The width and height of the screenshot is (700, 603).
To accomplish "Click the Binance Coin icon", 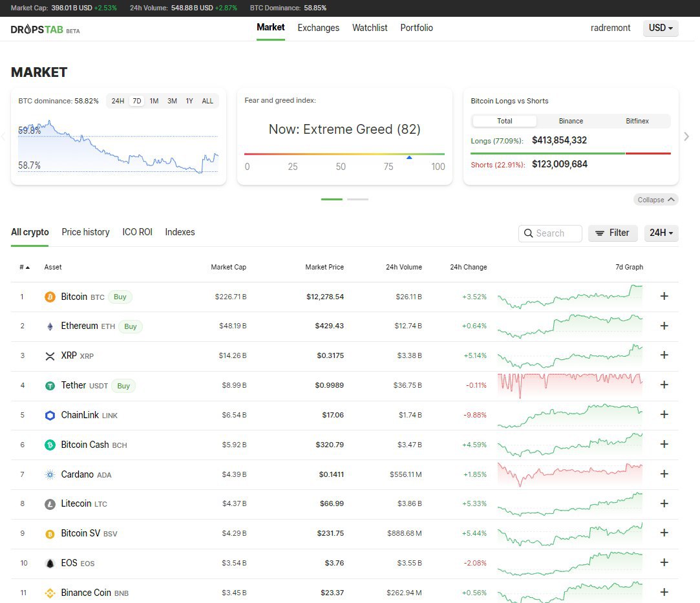I will pyautogui.click(x=50, y=593).
